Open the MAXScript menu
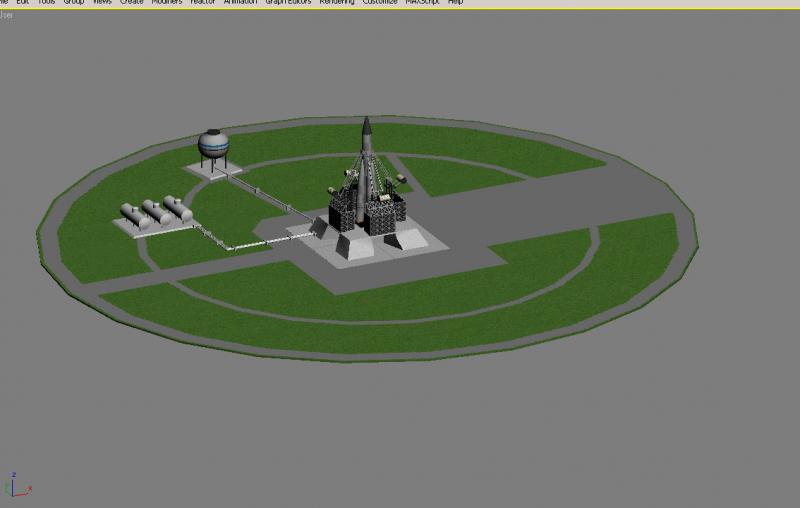The height and width of the screenshot is (508, 800). coord(422,2)
